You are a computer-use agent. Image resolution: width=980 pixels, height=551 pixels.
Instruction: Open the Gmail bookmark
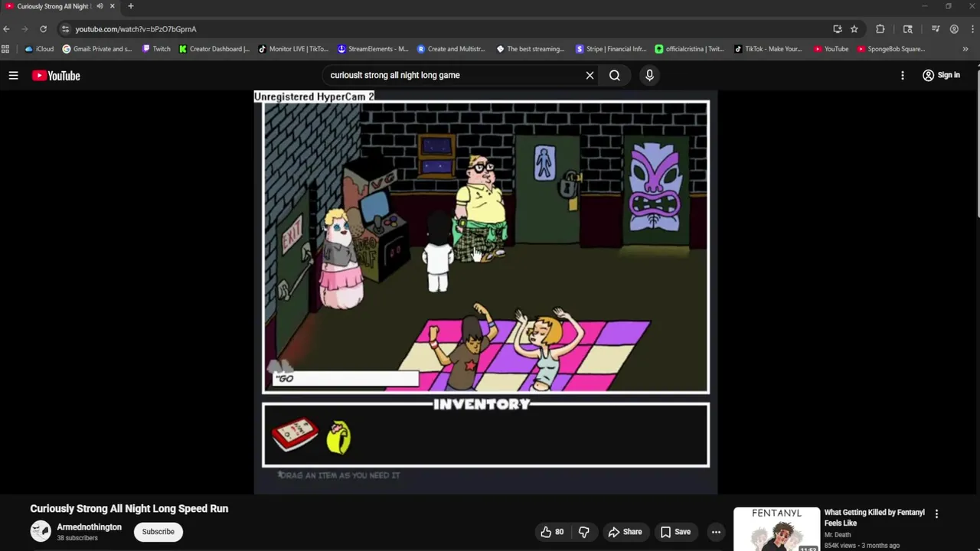(97, 49)
